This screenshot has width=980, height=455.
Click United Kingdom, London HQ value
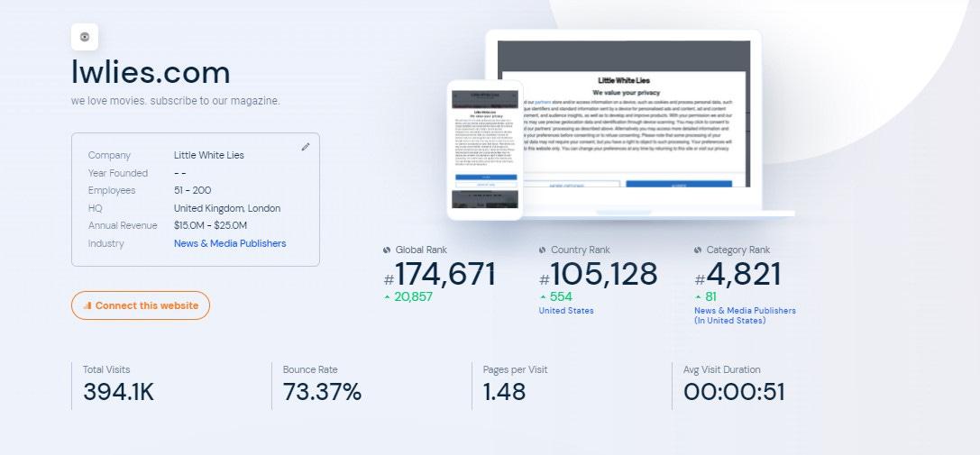coord(227,208)
